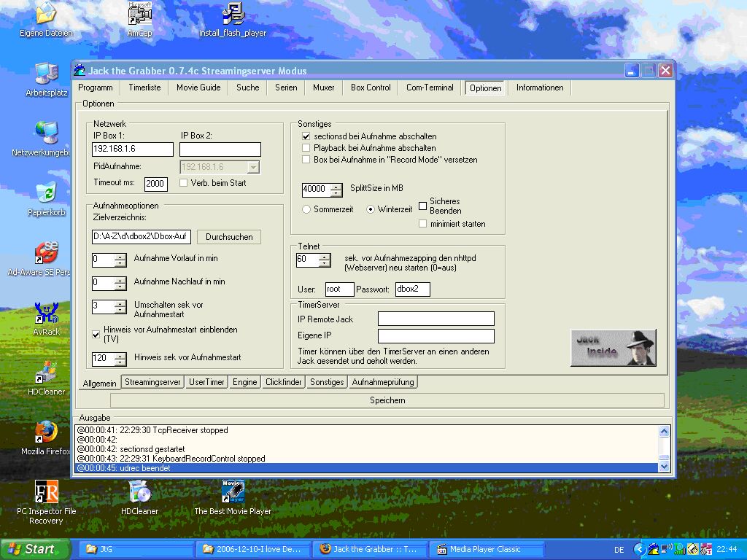Open the Papierkorb recycle bin icon
The height and width of the screenshot is (560, 747).
pos(46,193)
